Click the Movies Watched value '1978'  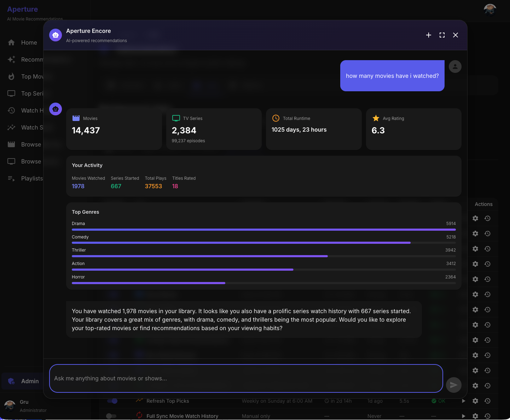click(78, 186)
